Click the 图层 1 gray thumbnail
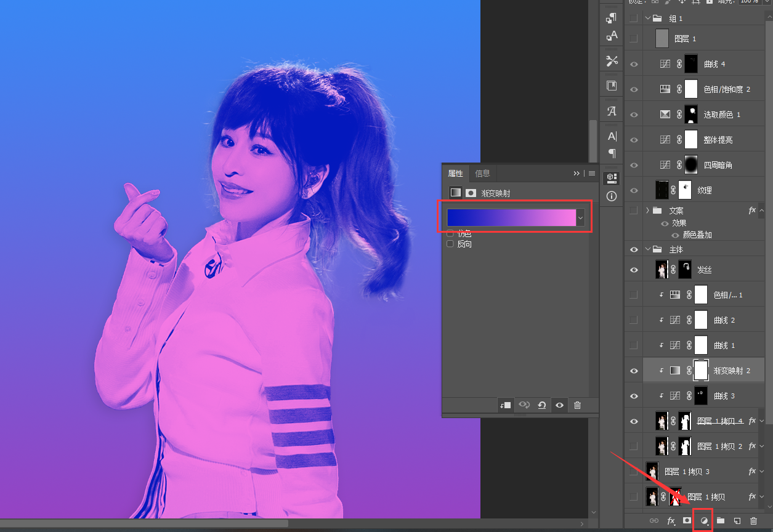 point(662,39)
